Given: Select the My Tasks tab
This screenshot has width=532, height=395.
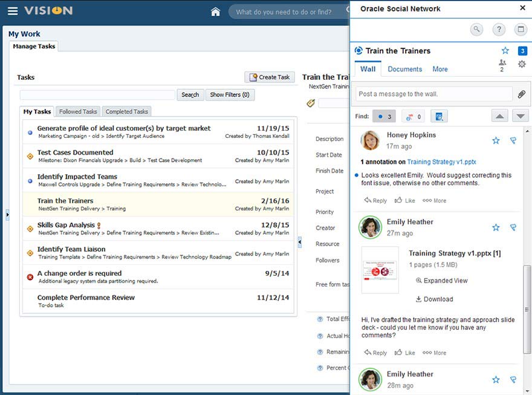Looking at the screenshot, I should click(x=37, y=111).
